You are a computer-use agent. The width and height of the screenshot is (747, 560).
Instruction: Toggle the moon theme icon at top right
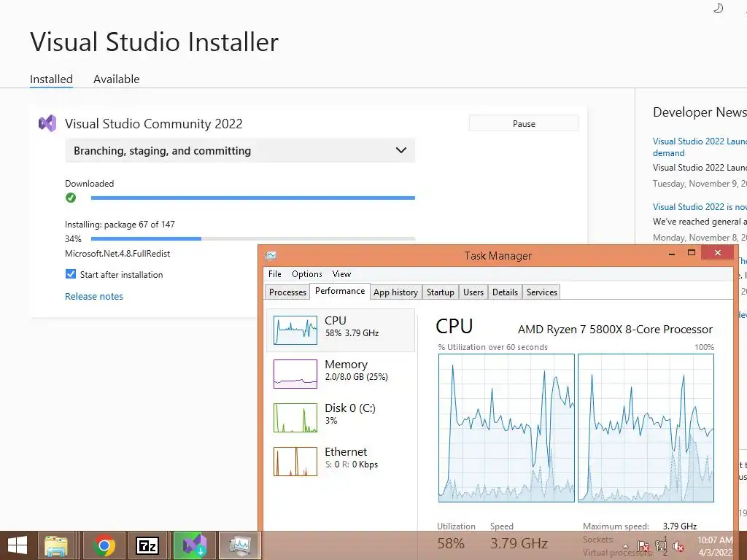(x=719, y=8)
